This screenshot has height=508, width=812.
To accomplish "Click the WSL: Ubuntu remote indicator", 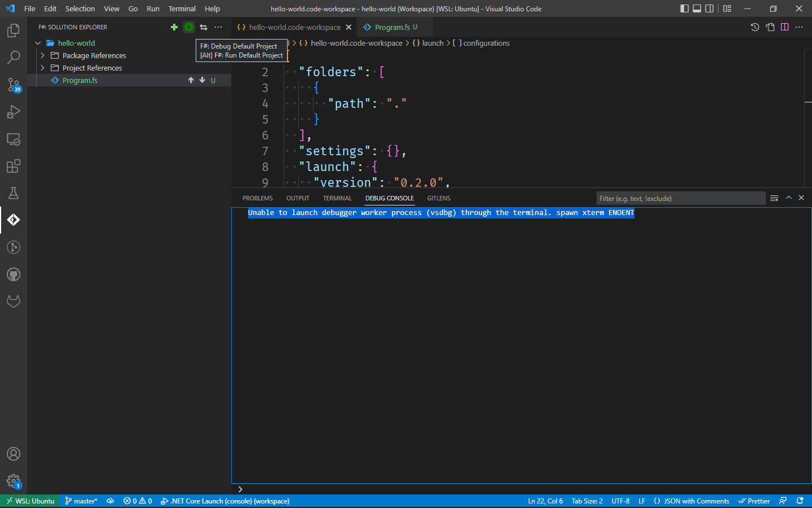I will coord(30,501).
